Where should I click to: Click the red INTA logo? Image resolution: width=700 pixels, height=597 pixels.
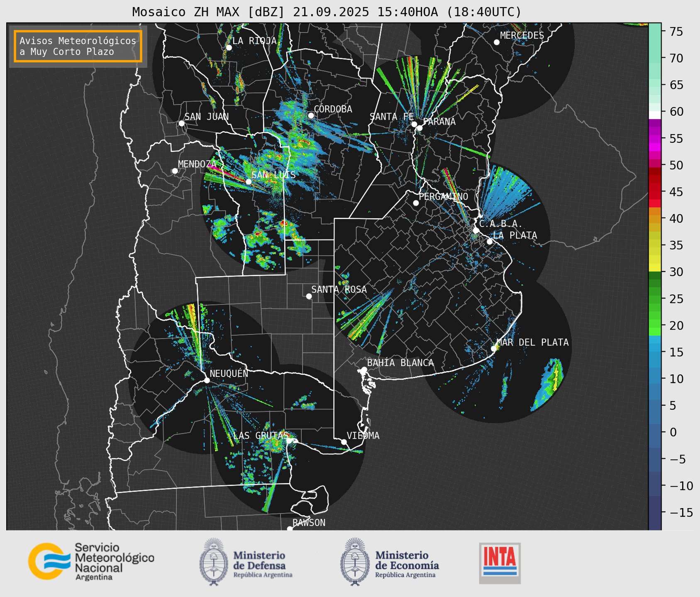(x=500, y=563)
